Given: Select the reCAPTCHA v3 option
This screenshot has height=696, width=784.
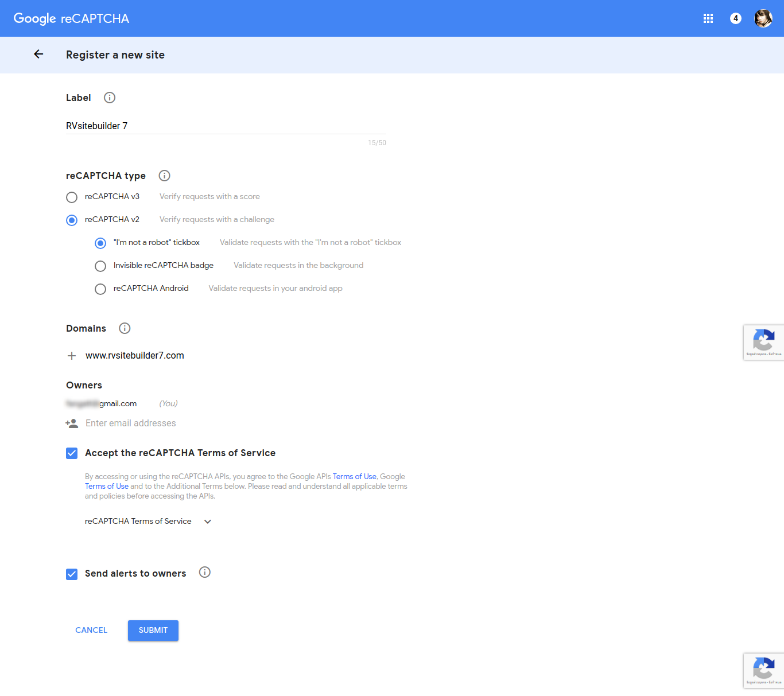Looking at the screenshot, I should click(72, 197).
